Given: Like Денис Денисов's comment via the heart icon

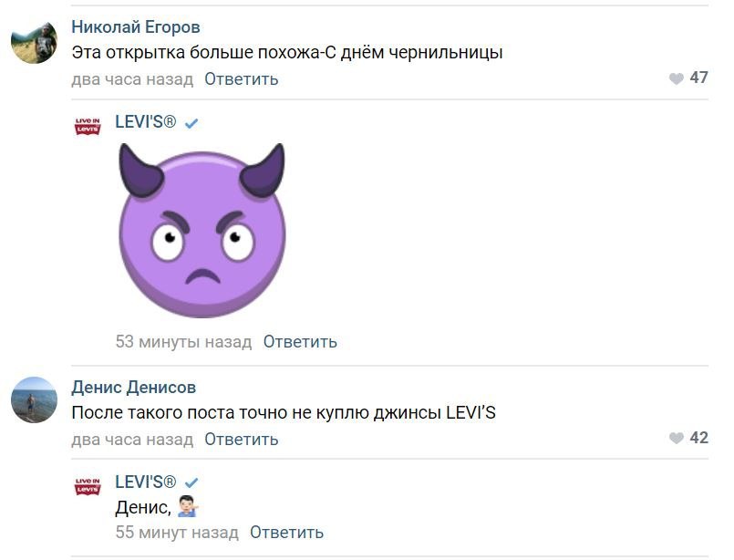Looking at the screenshot, I should point(676,438).
